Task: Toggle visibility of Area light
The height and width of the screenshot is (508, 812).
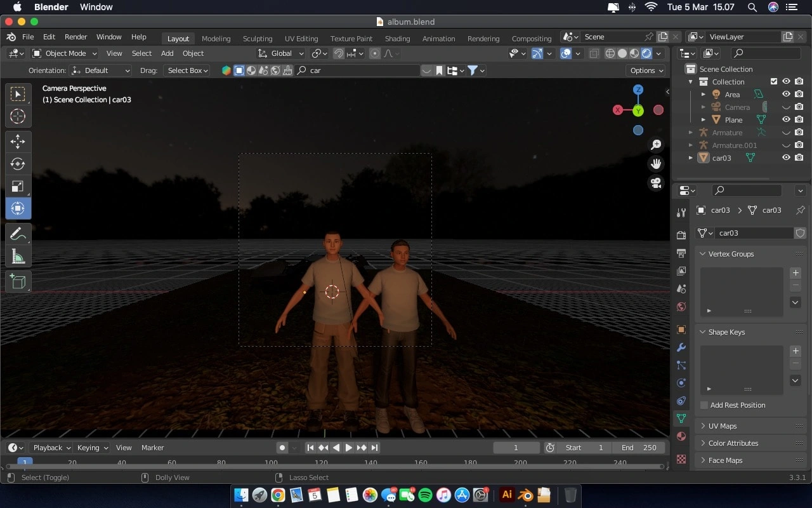Action: (x=786, y=94)
